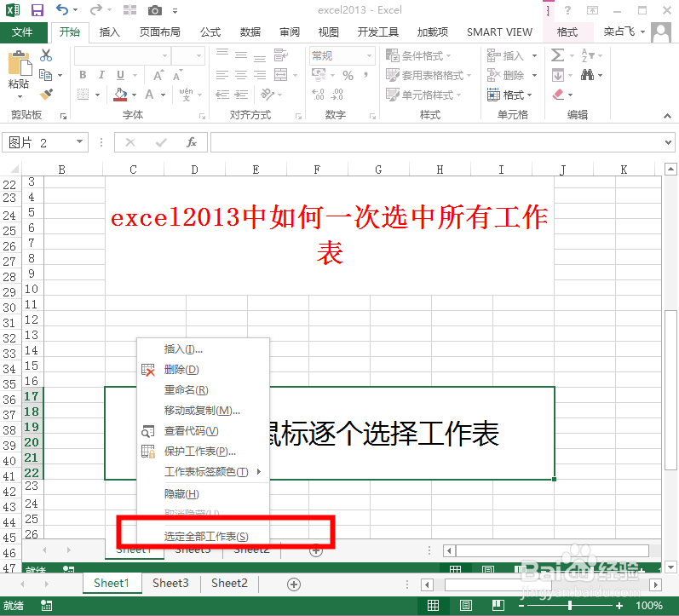Click the Font Color A icon
This screenshot has height=616, width=679.
pos(149,94)
